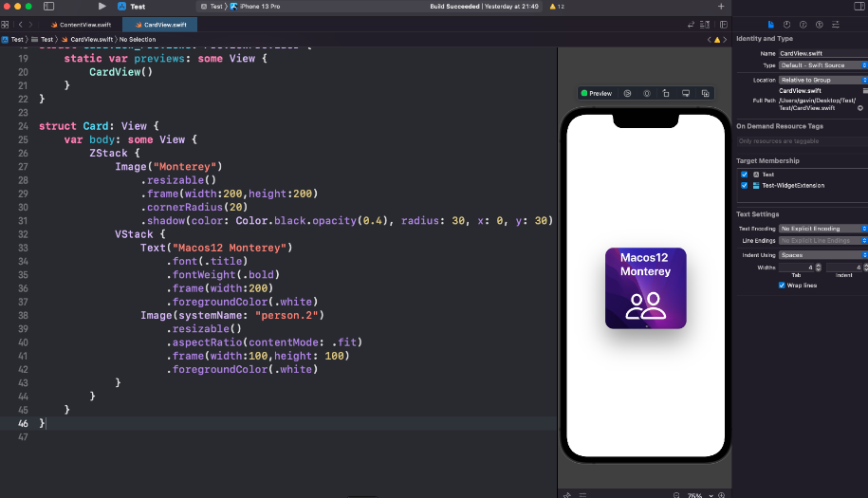868x498 pixels.
Task: Duplicate the preview
Action: pyautogui.click(x=705, y=94)
